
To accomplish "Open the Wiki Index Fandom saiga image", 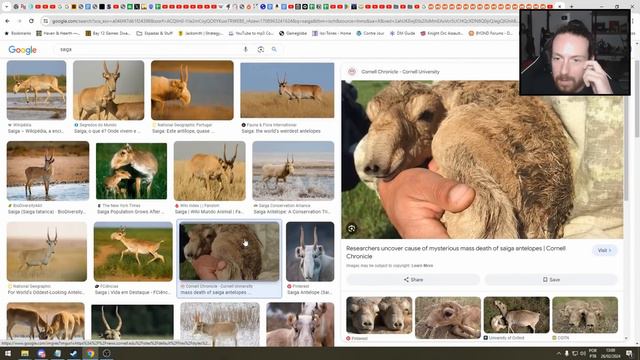I will [x=210, y=171].
